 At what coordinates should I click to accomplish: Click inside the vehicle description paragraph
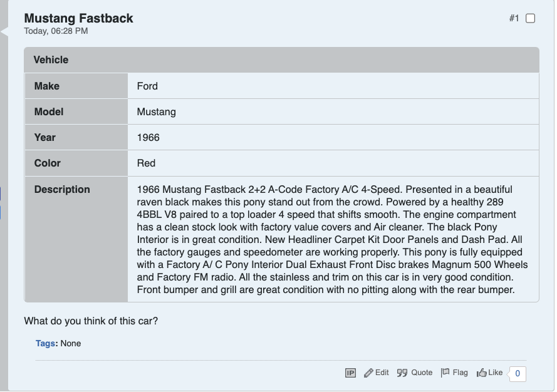(x=332, y=239)
